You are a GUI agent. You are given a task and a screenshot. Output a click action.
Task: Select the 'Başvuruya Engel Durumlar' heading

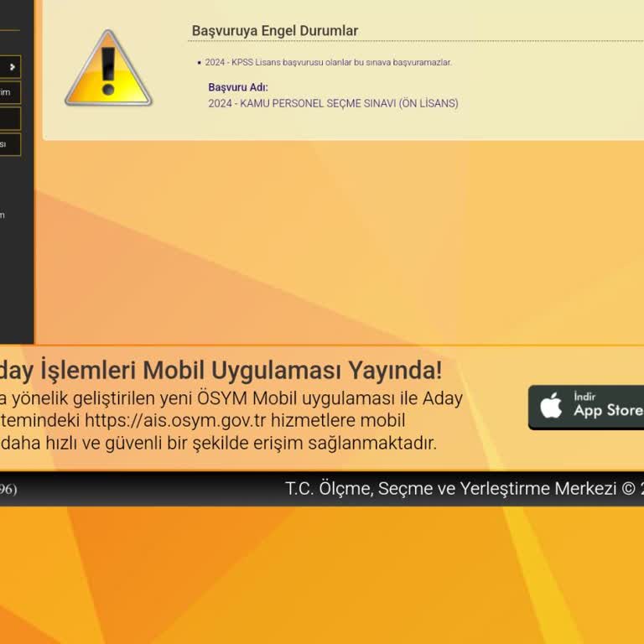pyautogui.click(x=275, y=31)
